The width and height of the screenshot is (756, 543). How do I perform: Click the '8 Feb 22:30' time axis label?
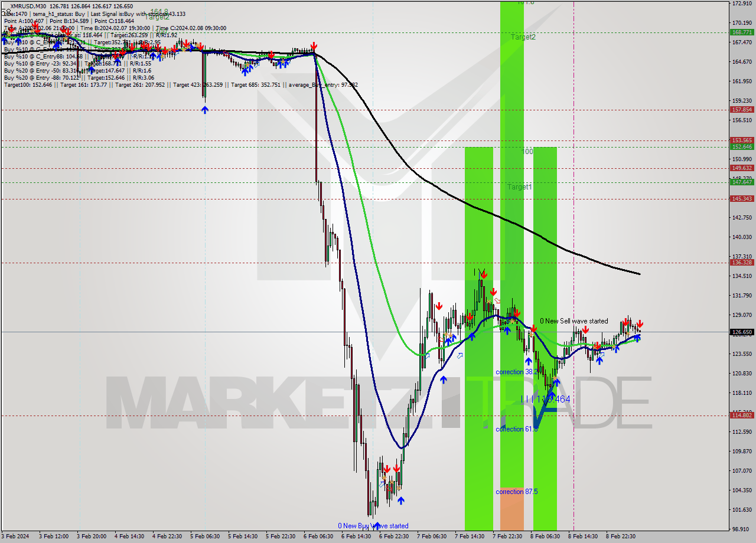coord(620,537)
